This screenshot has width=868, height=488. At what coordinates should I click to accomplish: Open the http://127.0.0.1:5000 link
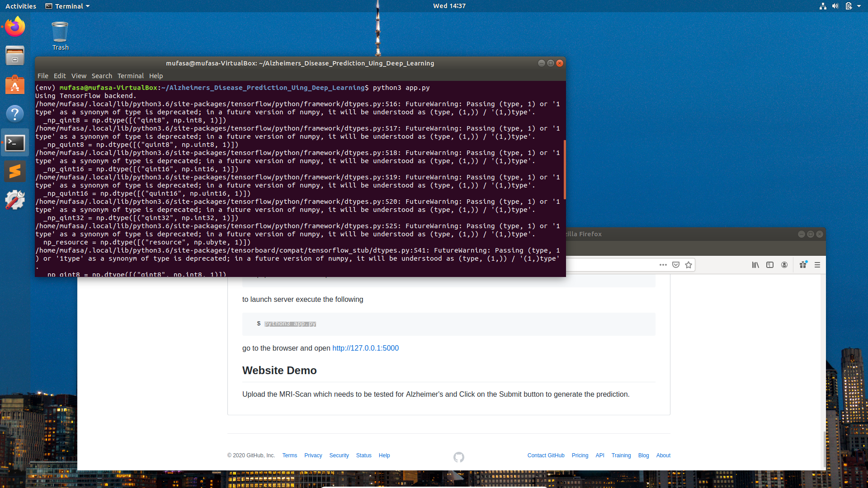[365, 348]
